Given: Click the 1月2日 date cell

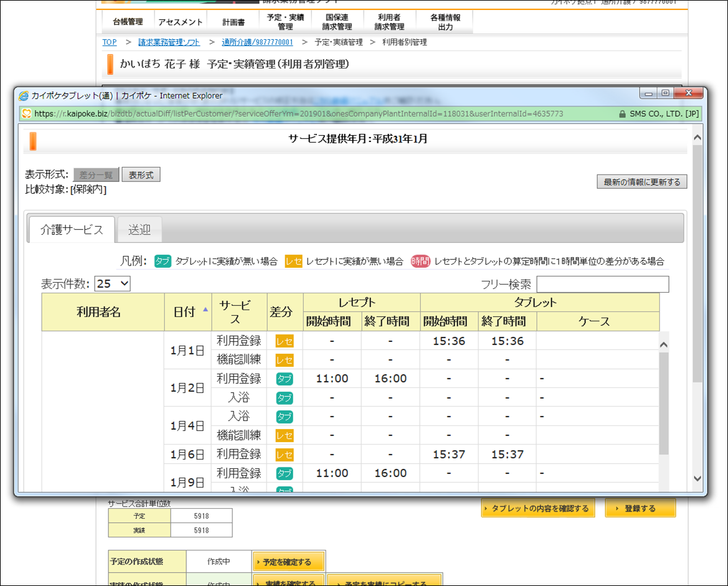Looking at the screenshot, I should pos(187,388).
